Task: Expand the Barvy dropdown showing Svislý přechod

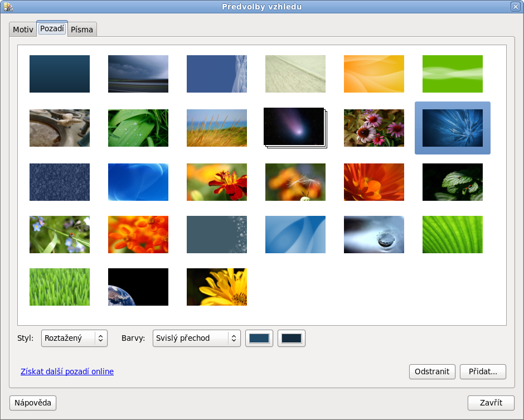Action: click(196, 338)
